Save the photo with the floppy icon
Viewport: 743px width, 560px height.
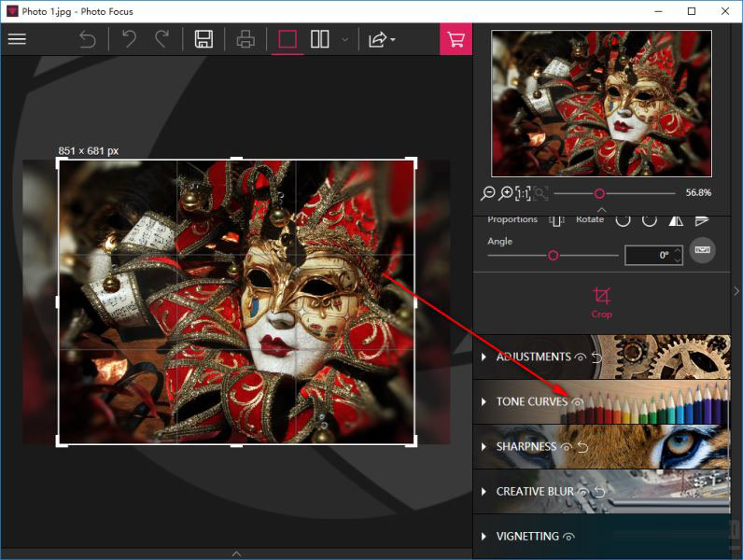point(203,39)
